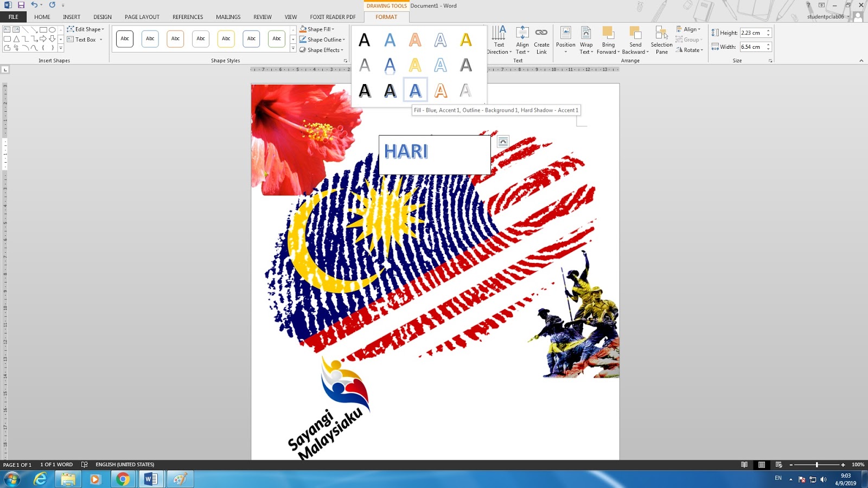The image size is (868, 488).
Task: Click the Create Link chain icon
Action: coord(541,33)
